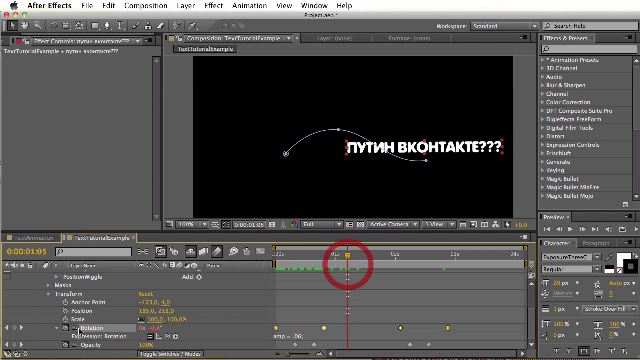The width and height of the screenshot is (640, 360).
Task: Toggle All Caps in Character panel
Action: click(584, 351)
